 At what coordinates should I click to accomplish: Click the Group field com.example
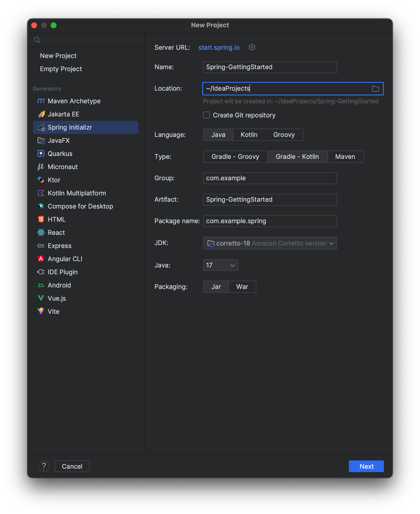[x=270, y=178]
